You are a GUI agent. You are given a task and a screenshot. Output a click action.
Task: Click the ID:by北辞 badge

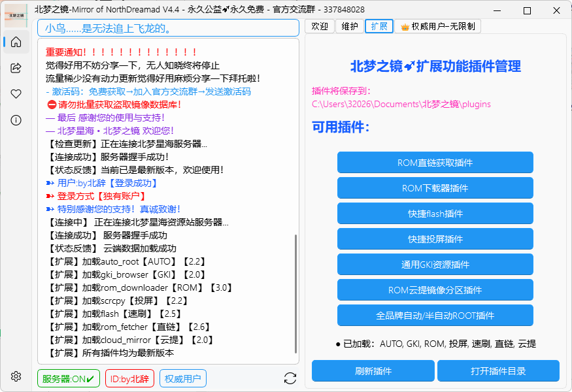click(x=129, y=378)
